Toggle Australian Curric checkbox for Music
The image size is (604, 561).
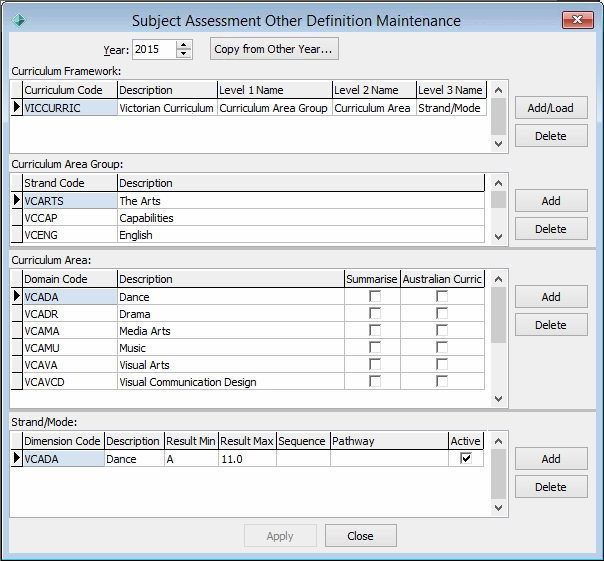pos(442,347)
